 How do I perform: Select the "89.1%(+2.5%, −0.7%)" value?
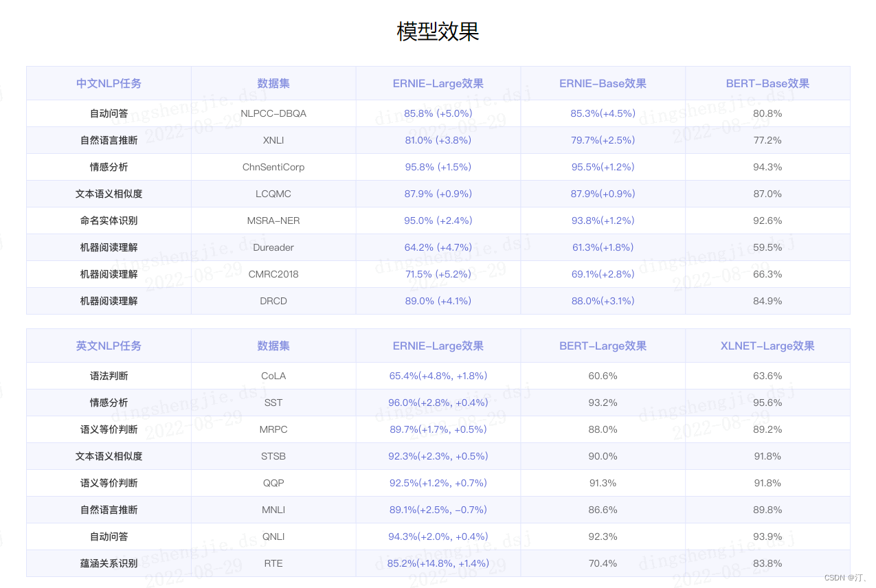438,510
